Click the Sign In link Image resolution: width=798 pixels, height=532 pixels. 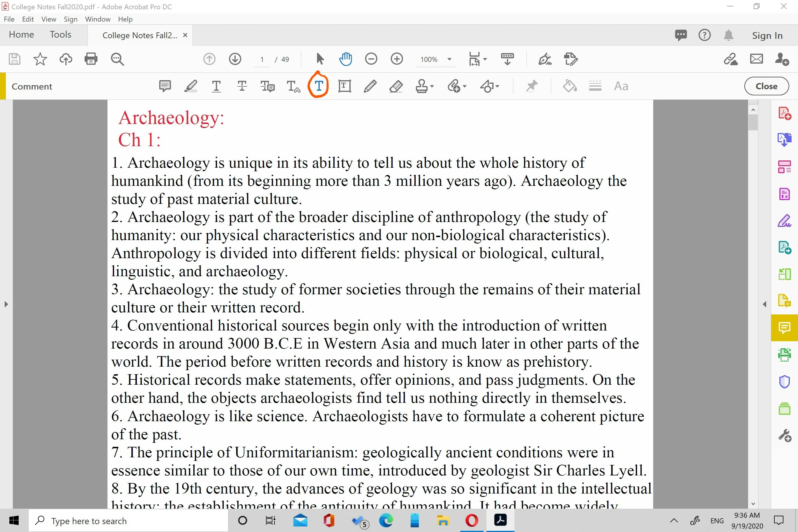[x=767, y=36]
